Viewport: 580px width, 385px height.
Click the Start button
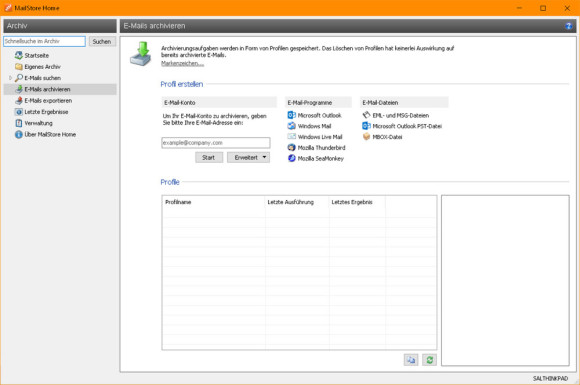pyautogui.click(x=209, y=157)
